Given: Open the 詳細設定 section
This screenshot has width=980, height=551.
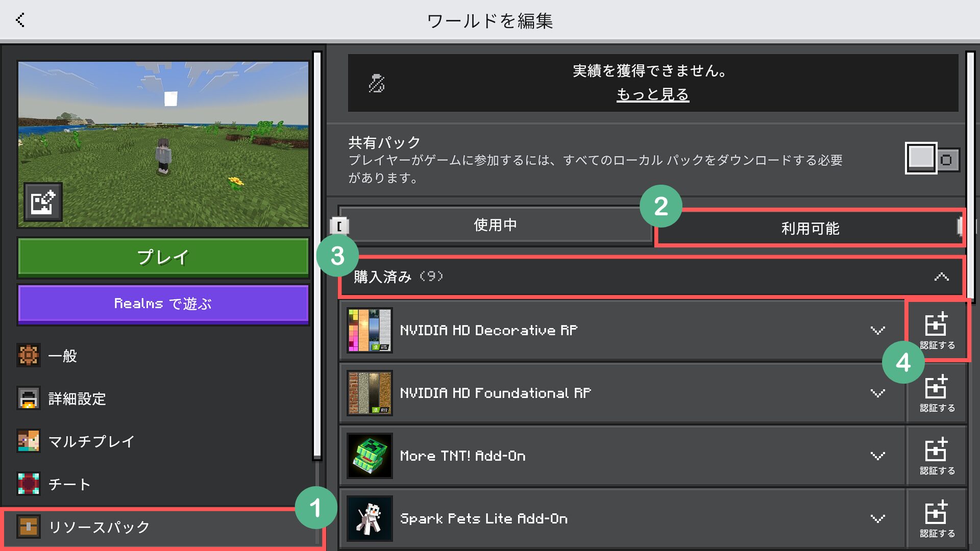Looking at the screenshot, I should [162, 398].
